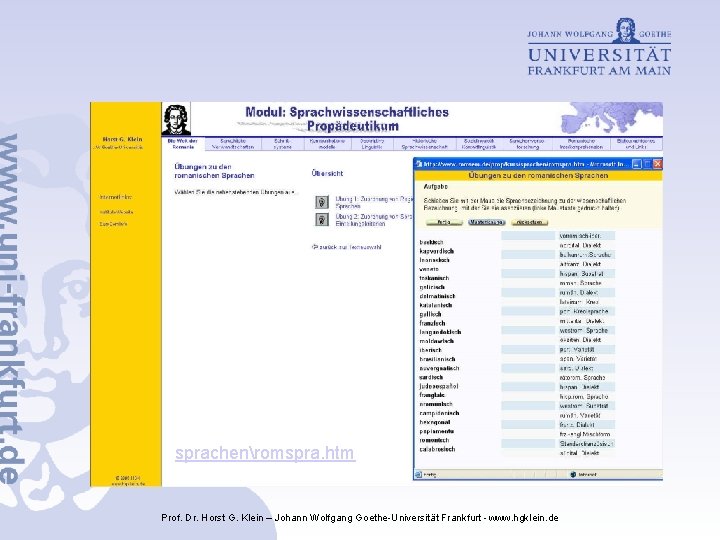
Task: Select the word 'kapverdisch' in the list
Action: [x=436, y=251]
